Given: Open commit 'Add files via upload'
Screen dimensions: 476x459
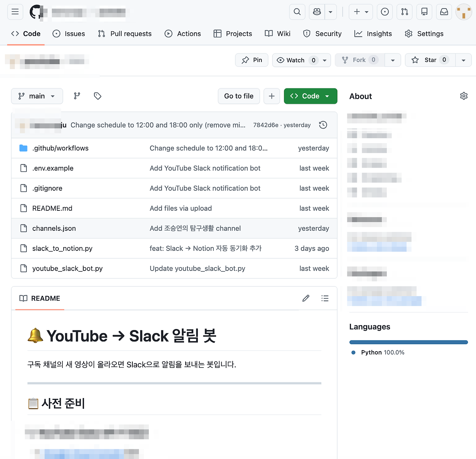Looking at the screenshot, I should pos(181,209).
